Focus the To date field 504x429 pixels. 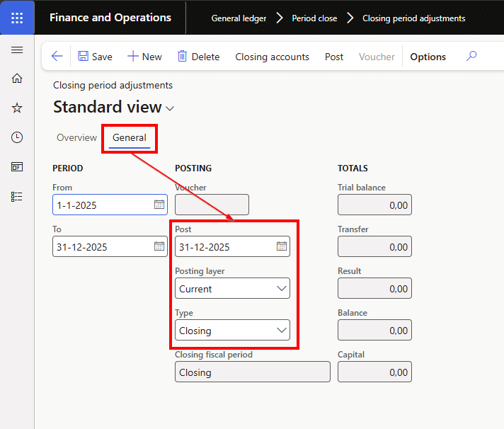coord(110,246)
